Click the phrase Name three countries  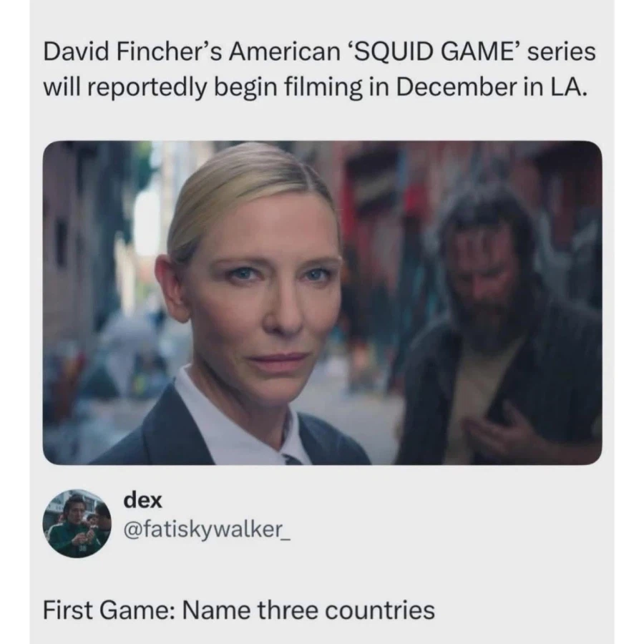308,610
